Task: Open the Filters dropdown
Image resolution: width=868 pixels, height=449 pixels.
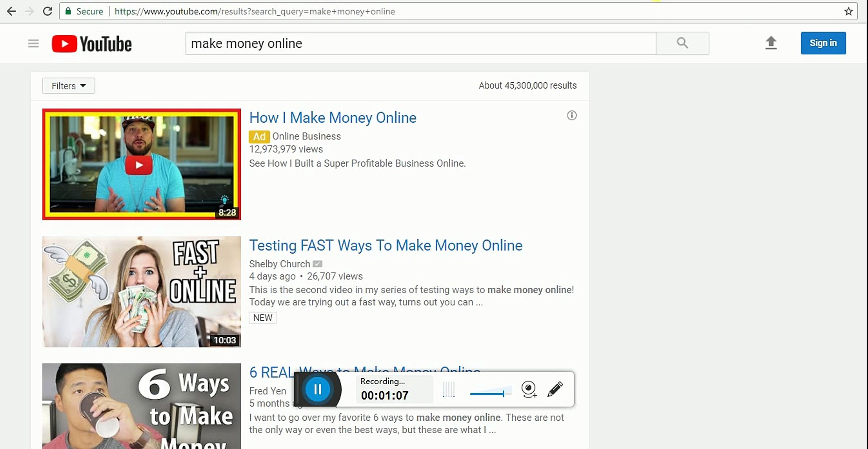Action: (68, 86)
